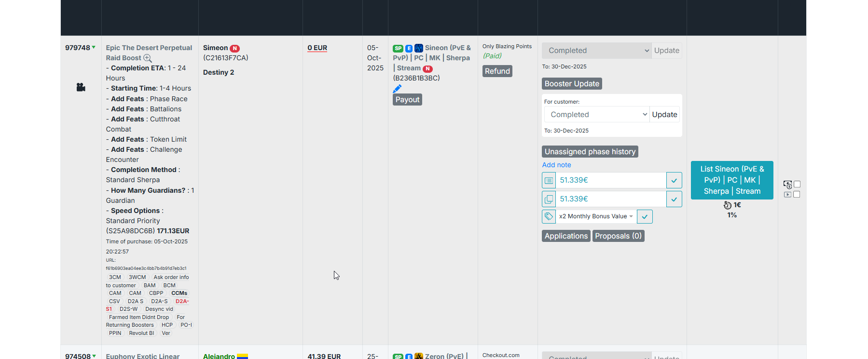Expand the green arrow beside order 974508
The image size is (868, 359).
coord(94,356)
